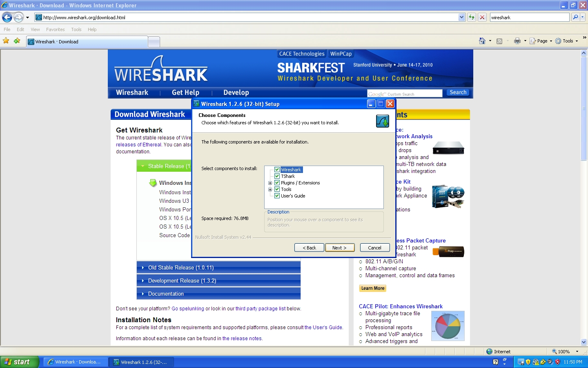Viewport: 588px width, 368px height.
Task: Click the Page icon in command bar
Action: coord(532,41)
